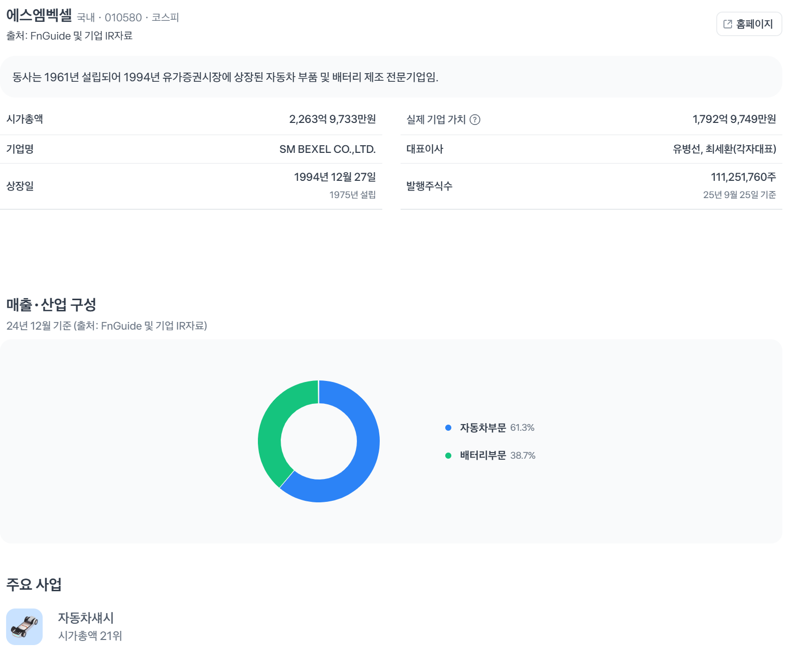Click the 시가총액 21위 ranking text
The width and height of the screenshot is (793, 672).
pos(90,636)
